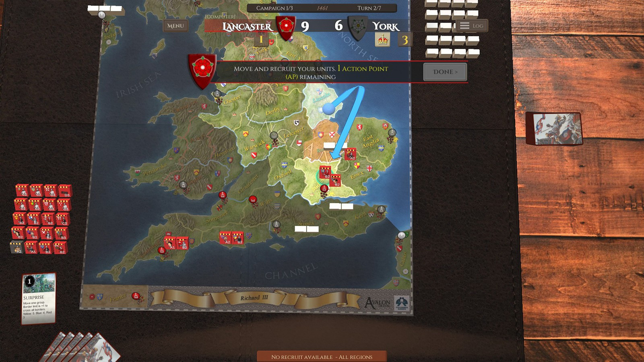Select the Surprise card
This screenshot has width=644, height=362.
38,298
